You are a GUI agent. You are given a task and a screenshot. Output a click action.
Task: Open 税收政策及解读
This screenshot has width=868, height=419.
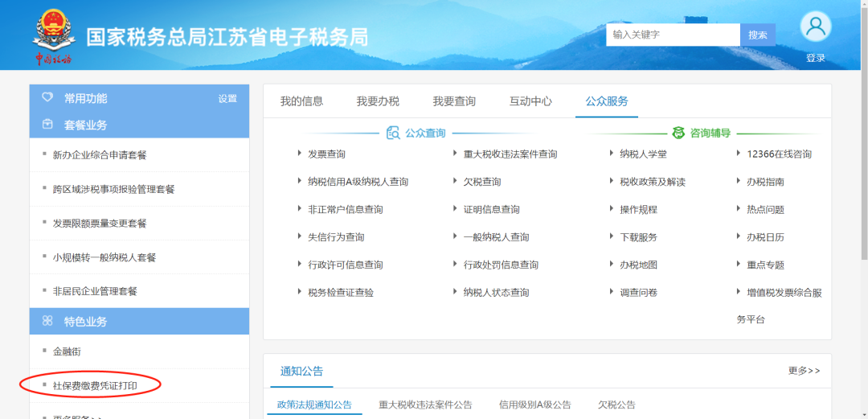pyautogui.click(x=653, y=182)
